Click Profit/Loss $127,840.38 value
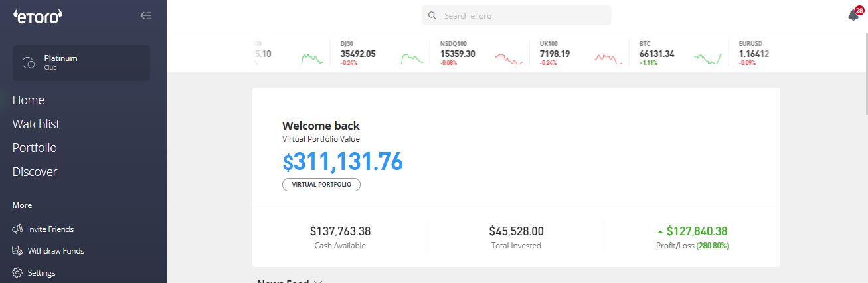This screenshot has width=868, height=283. (697, 231)
